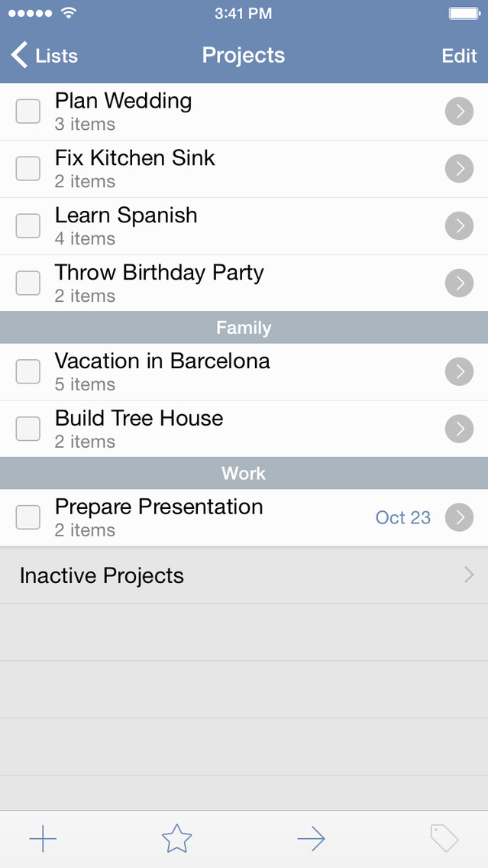This screenshot has height=868, width=488.
Task: Tap the plus icon to add project
Action: coord(43,839)
